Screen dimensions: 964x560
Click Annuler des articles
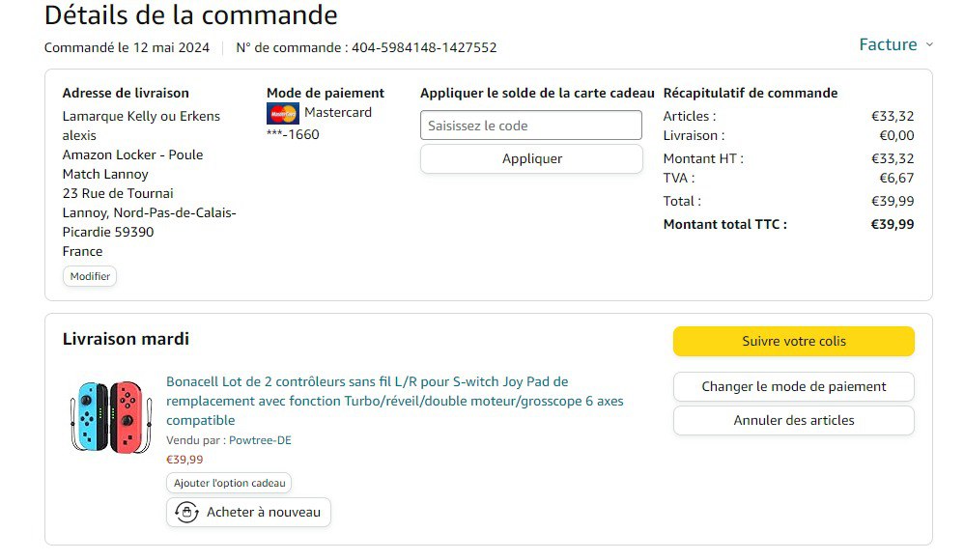793,420
